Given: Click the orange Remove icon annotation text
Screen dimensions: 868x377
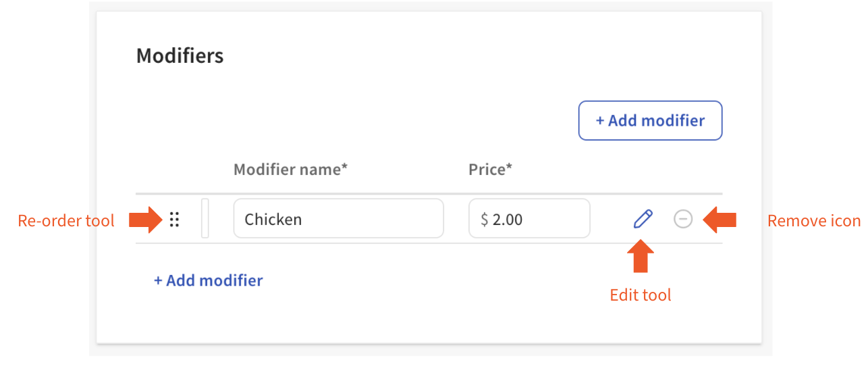Looking at the screenshot, I should coord(814,221).
